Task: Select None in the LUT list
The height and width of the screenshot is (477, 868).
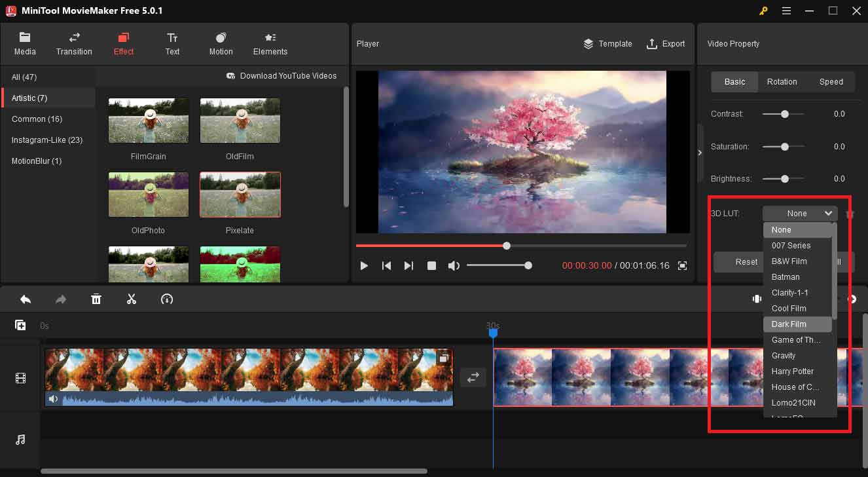Action: (x=797, y=230)
